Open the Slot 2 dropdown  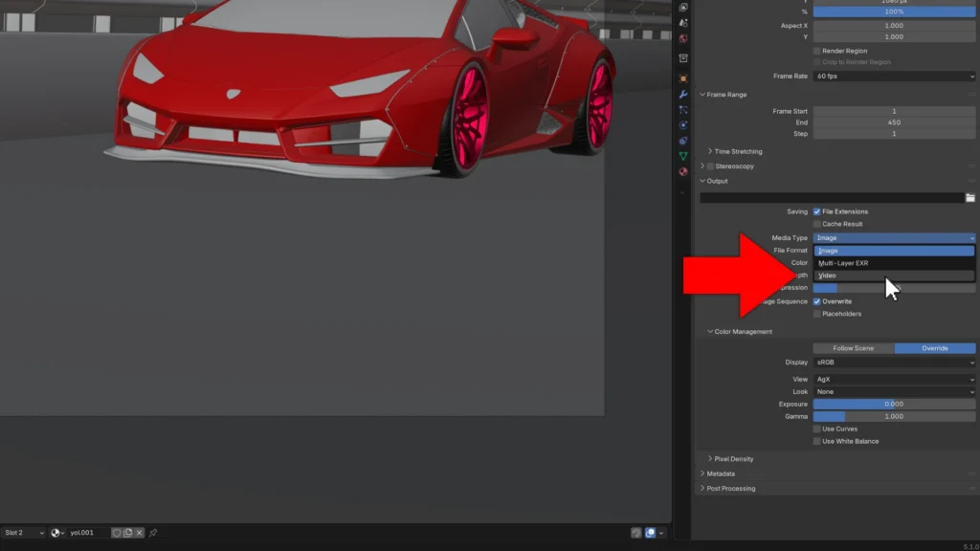click(x=24, y=533)
